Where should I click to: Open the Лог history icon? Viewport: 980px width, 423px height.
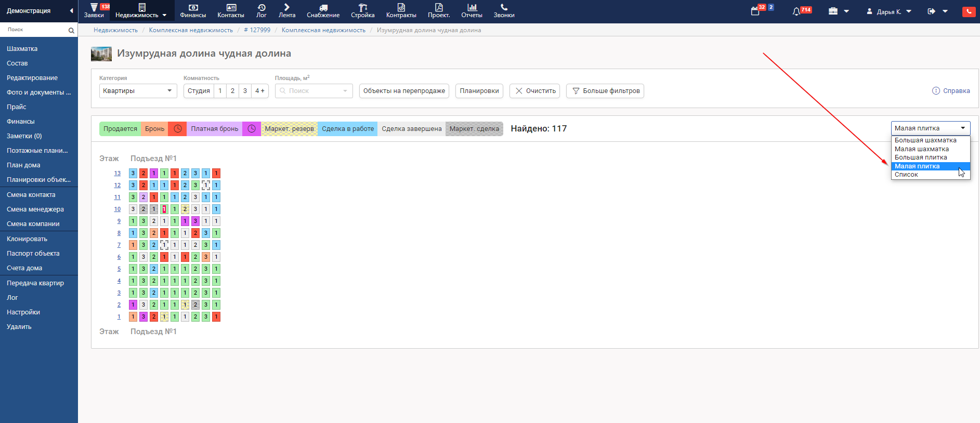262,7
